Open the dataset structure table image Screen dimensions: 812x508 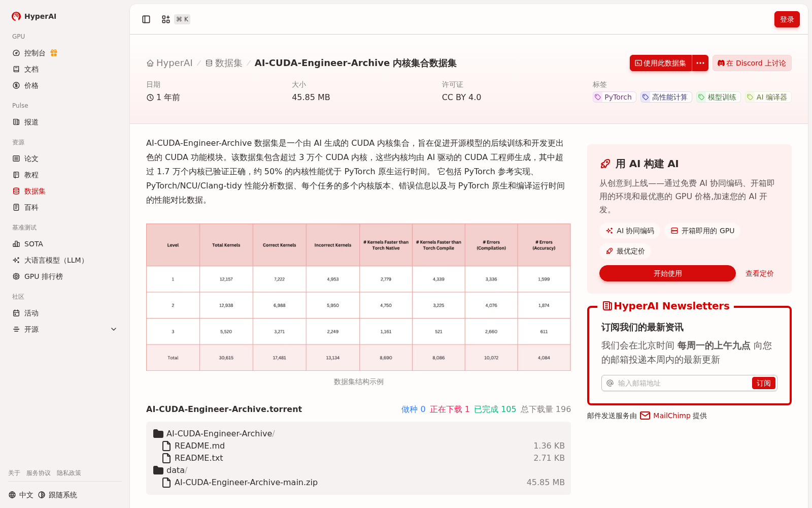[x=358, y=297]
